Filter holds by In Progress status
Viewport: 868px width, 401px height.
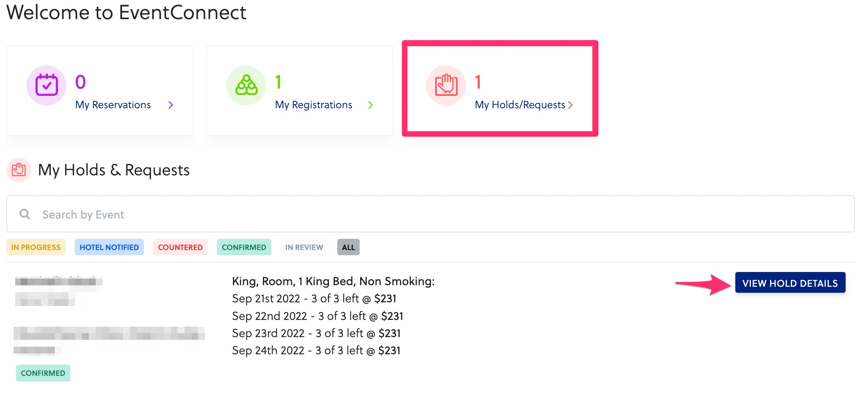pyautogui.click(x=36, y=247)
